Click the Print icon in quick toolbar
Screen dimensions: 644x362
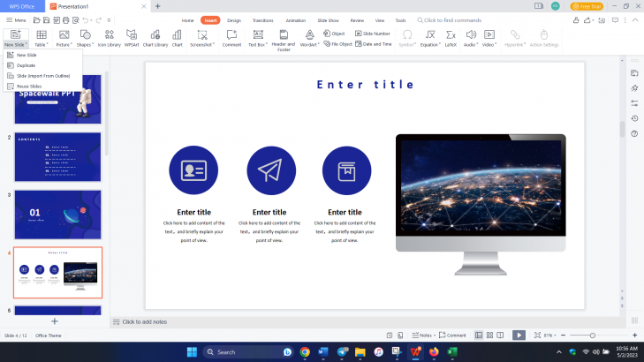[65, 20]
